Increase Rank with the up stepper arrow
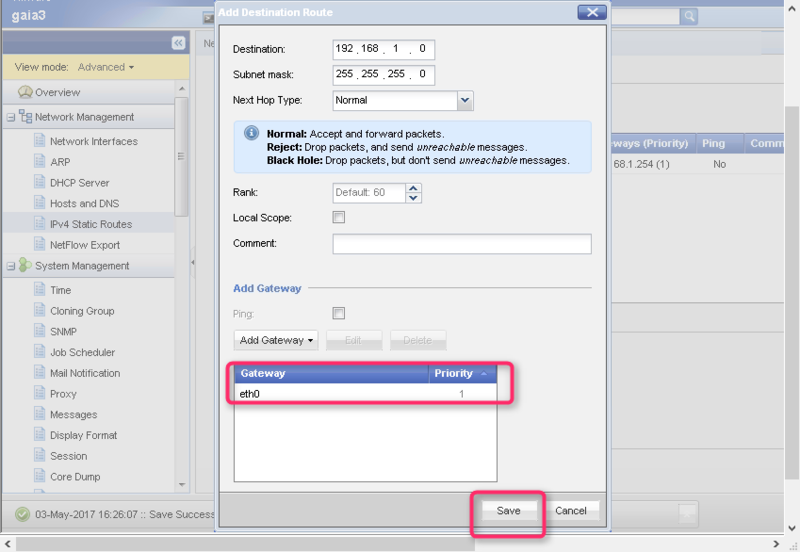 413,188
